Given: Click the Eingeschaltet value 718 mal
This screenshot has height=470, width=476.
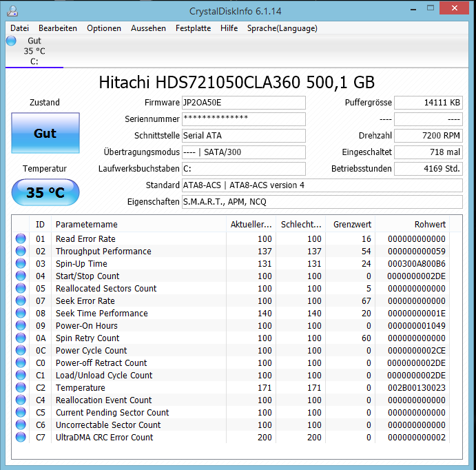Looking at the screenshot, I should tap(428, 152).
